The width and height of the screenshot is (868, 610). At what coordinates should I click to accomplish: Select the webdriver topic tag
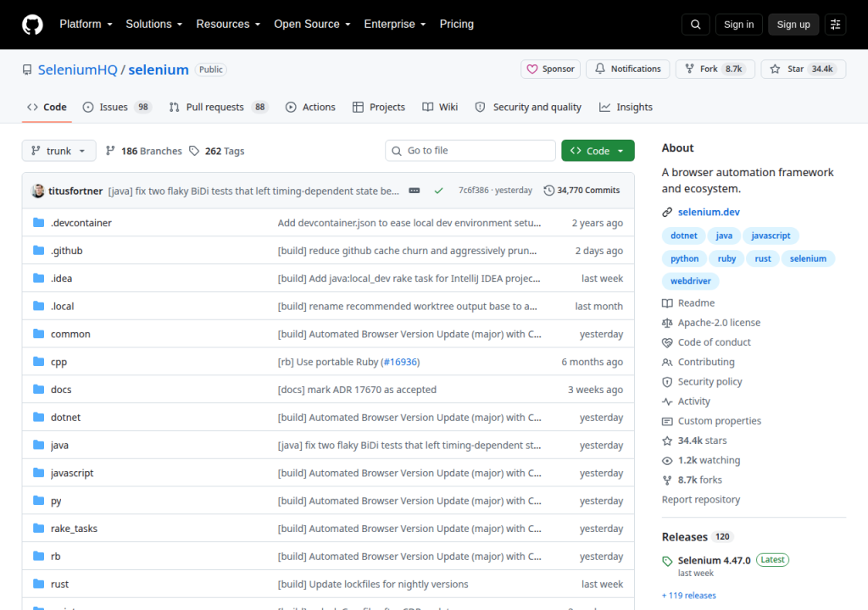pyautogui.click(x=690, y=281)
